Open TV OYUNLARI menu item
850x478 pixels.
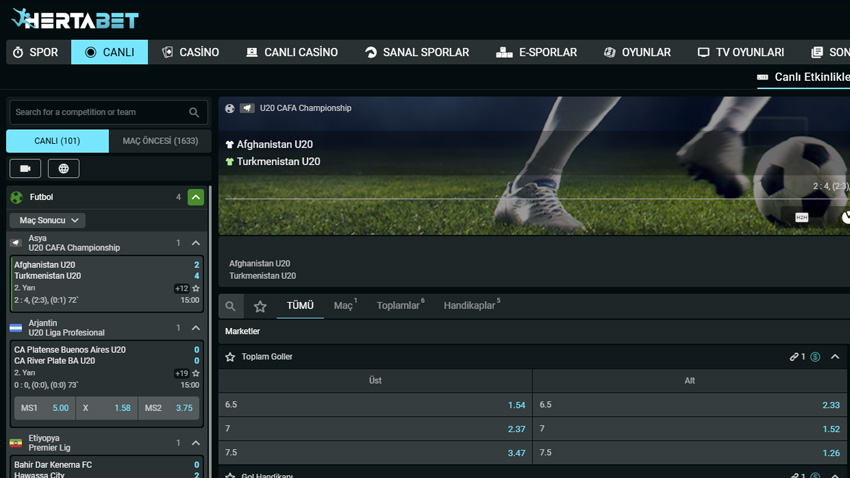pyautogui.click(x=740, y=52)
